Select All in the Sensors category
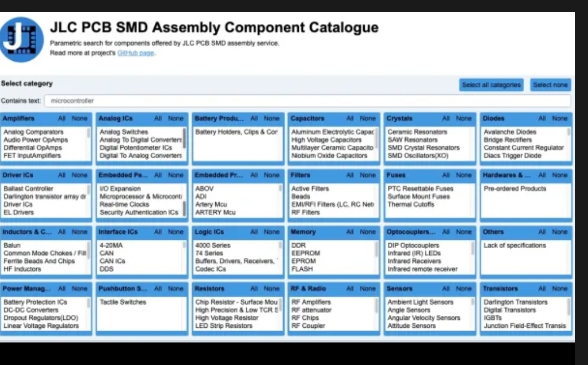Image resolution: width=588 pixels, height=365 pixels. tap(446, 289)
